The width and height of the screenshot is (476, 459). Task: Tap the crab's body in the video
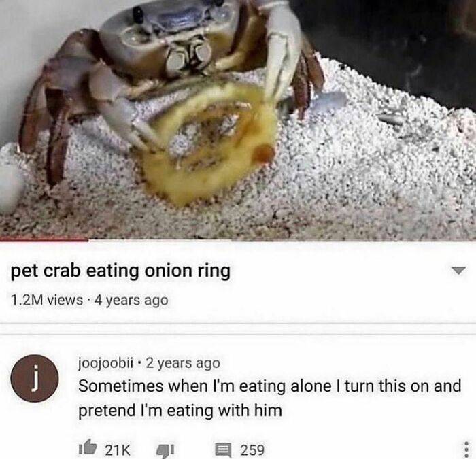[170, 39]
